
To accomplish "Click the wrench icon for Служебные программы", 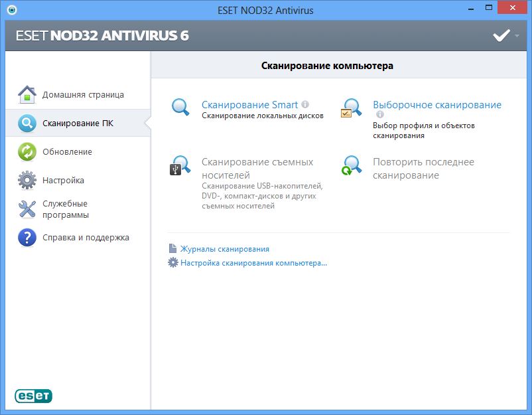I will 27,209.
